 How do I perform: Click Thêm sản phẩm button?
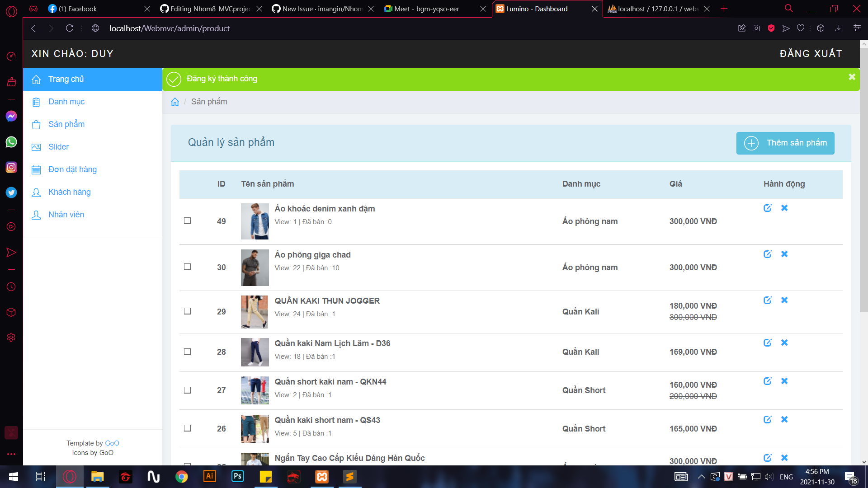click(x=785, y=143)
